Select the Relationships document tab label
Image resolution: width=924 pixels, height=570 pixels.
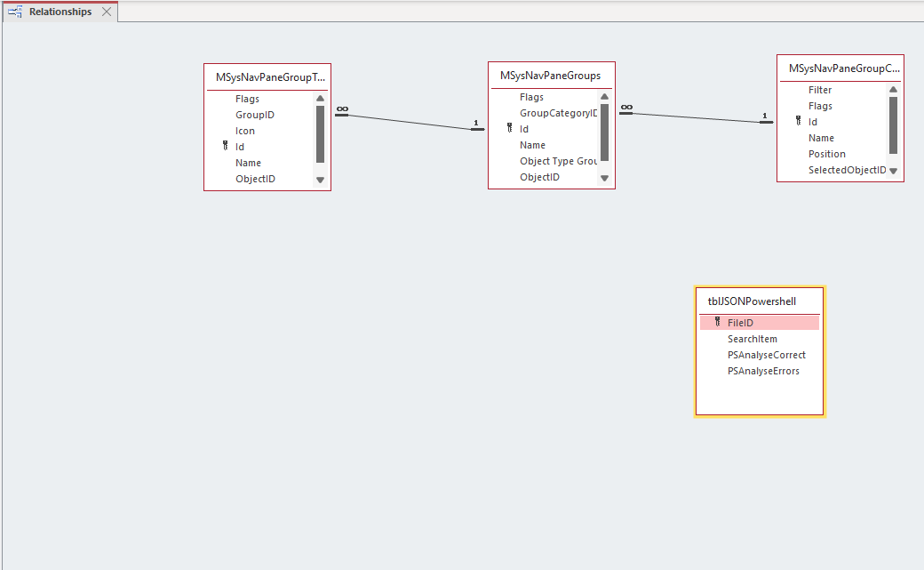[x=60, y=12]
